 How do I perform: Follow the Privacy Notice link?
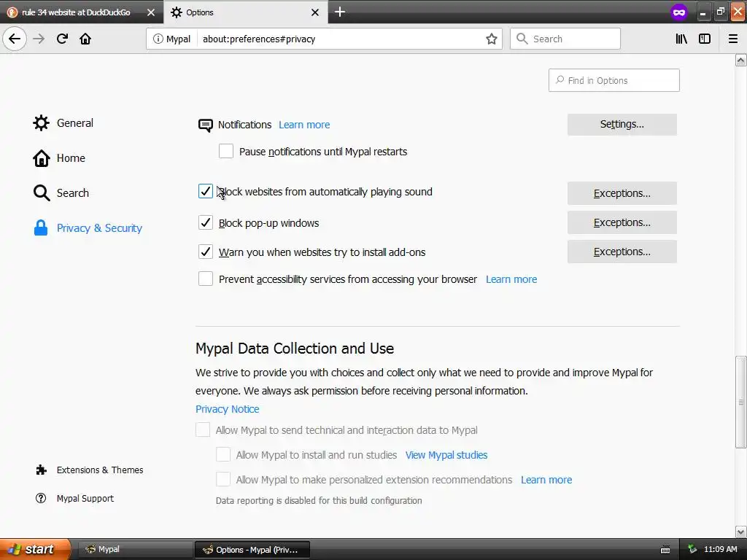tap(227, 409)
